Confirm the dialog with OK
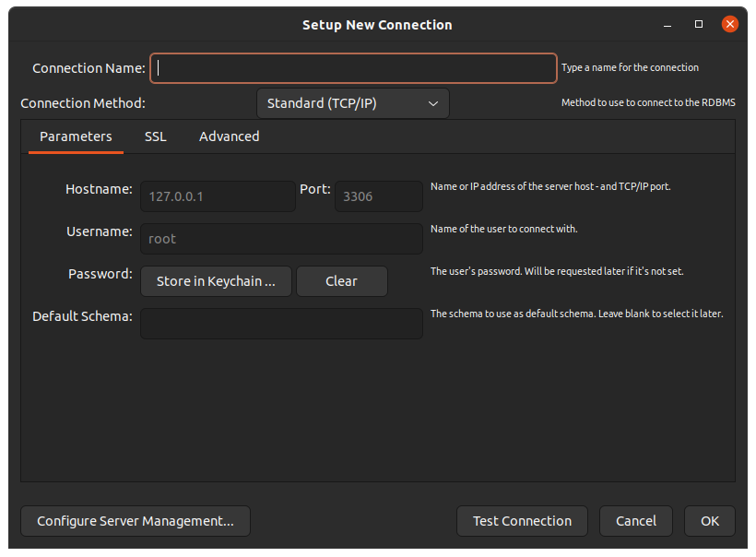 click(709, 521)
